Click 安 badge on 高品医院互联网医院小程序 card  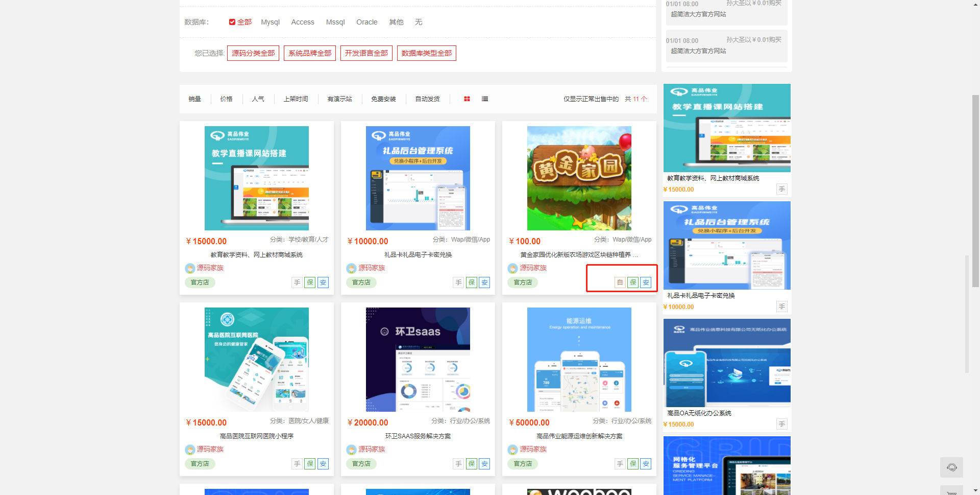(x=323, y=464)
